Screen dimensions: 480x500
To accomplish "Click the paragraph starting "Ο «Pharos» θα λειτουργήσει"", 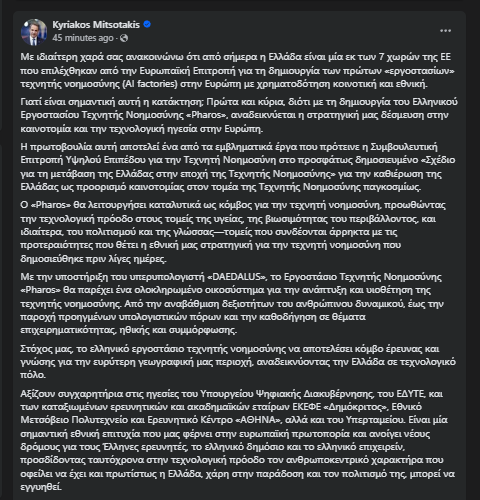I will pos(233,232).
